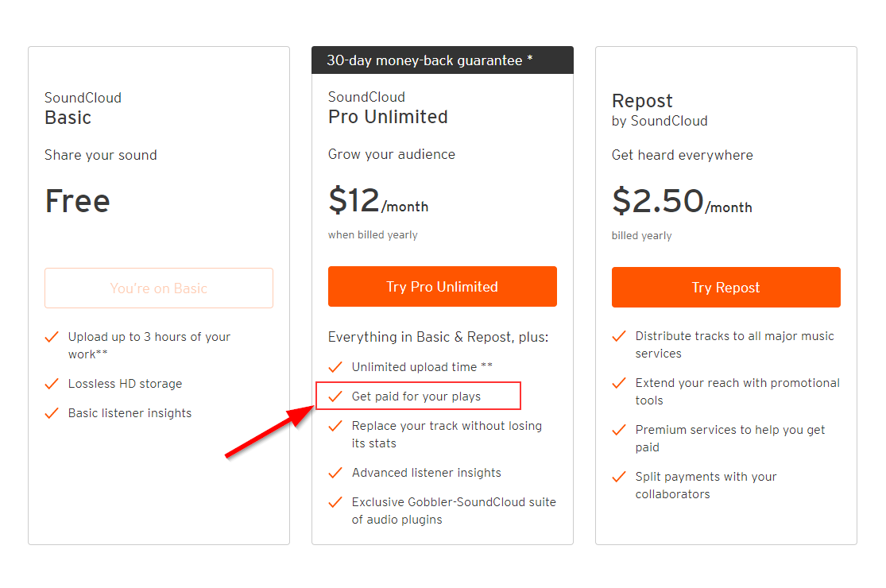Click the You're on Basic button
This screenshot has width=886, height=588.
tap(159, 288)
